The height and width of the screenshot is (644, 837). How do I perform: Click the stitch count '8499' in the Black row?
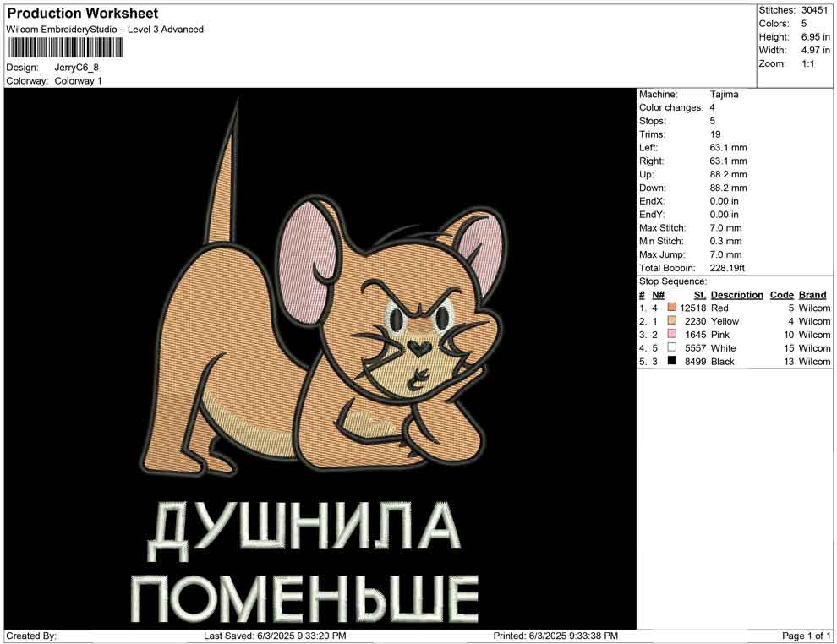click(x=696, y=361)
